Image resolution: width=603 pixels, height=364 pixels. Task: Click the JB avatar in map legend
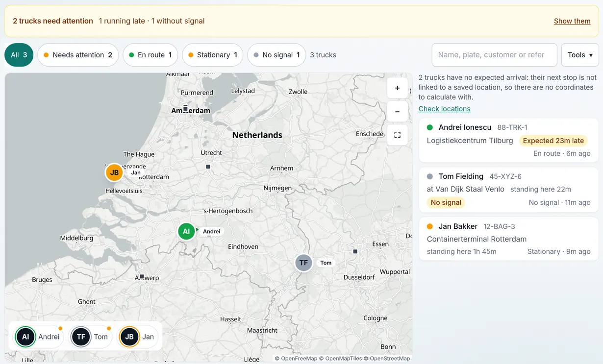(x=129, y=337)
